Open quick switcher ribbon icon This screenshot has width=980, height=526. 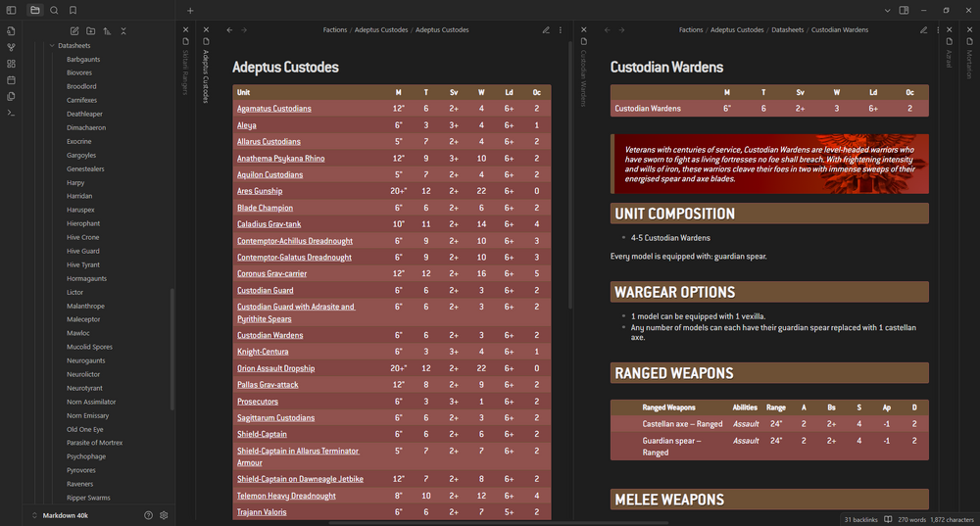tap(11, 30)
